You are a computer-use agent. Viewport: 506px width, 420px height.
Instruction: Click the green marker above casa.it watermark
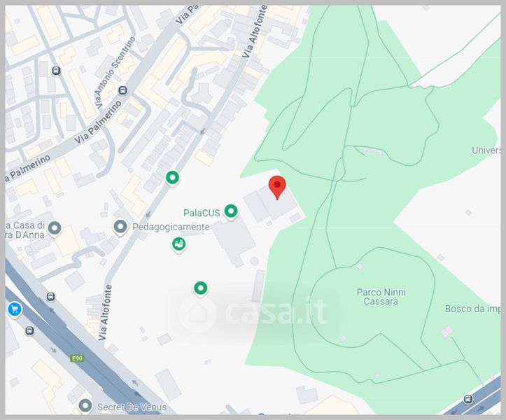(201, 287)
